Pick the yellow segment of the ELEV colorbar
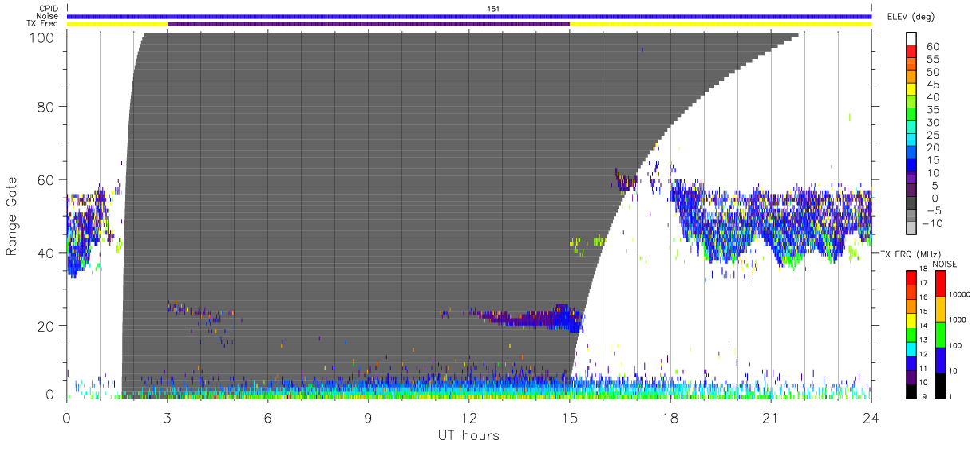Viewport: 980px width, 452px height. point(911,91)
